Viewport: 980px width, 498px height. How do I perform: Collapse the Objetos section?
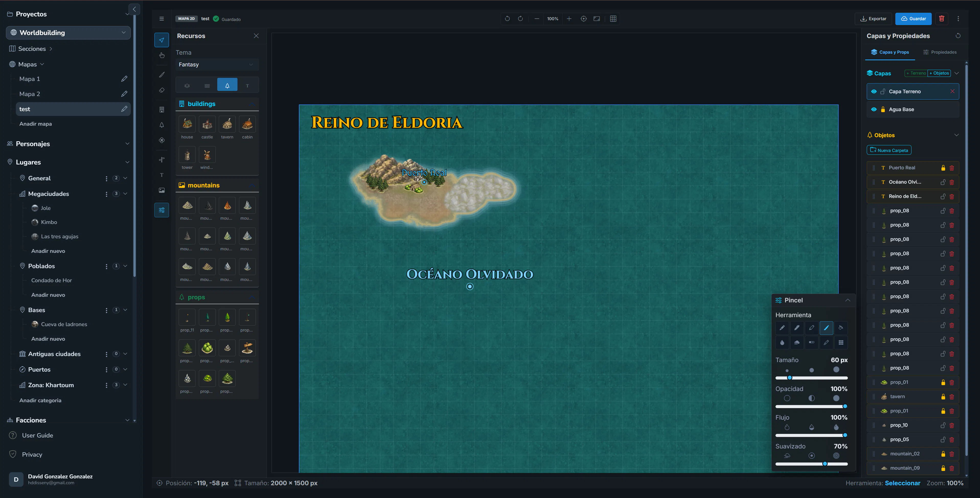coord(956,135)
